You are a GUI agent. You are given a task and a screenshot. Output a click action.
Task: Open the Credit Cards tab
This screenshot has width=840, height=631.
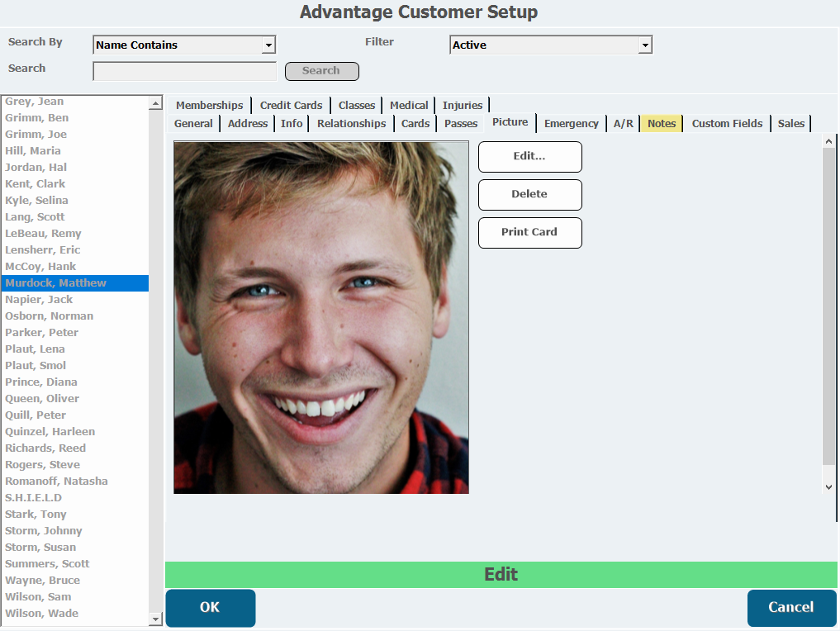click(x=291, y=106)
